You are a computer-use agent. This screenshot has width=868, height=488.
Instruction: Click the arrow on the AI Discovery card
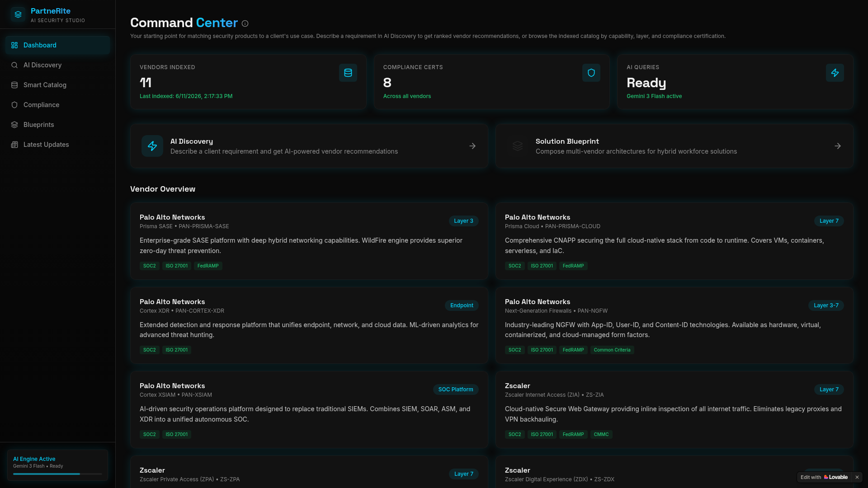472,146
